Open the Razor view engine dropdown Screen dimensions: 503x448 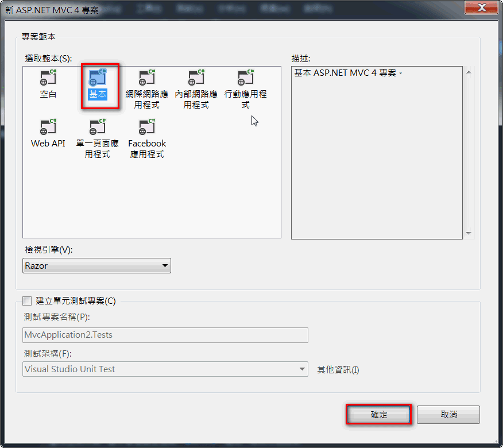point(96,266)
